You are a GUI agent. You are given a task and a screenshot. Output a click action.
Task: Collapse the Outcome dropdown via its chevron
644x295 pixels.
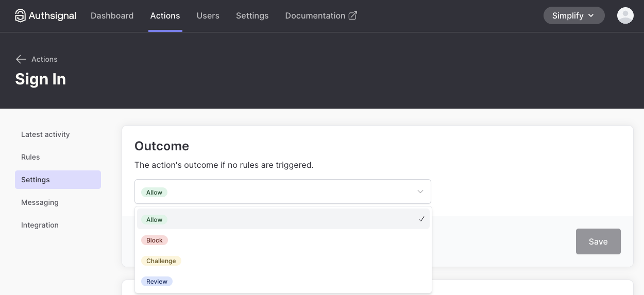[420, 192]
